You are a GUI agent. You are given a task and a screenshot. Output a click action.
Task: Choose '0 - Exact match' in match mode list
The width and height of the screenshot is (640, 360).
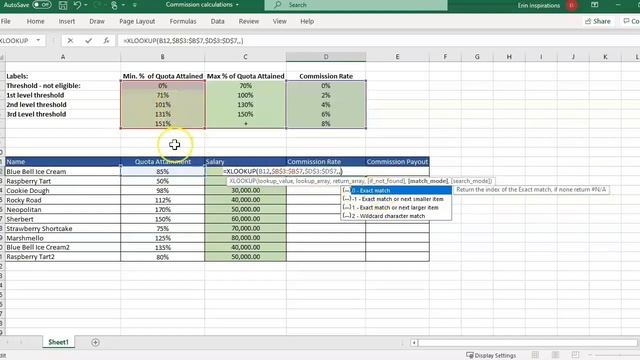coord(397,191)
